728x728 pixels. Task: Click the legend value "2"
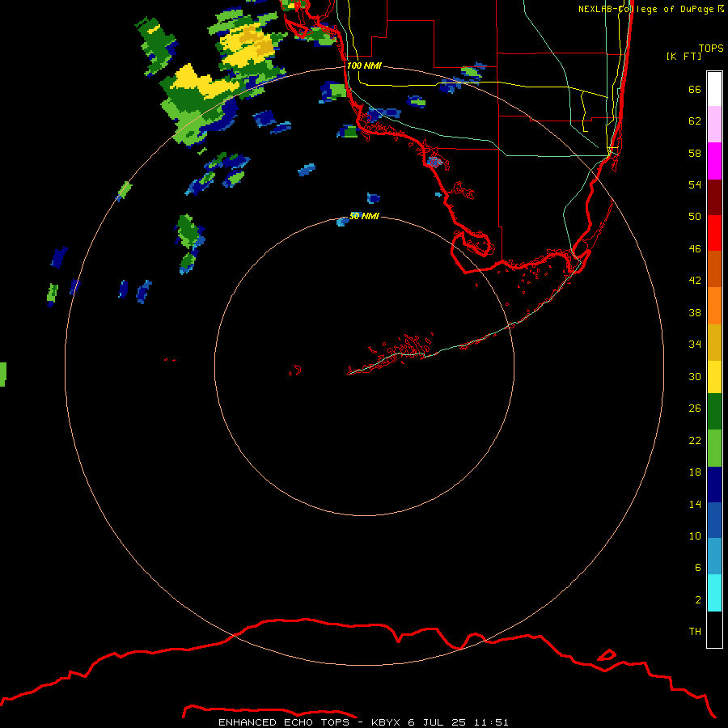tap(698, 599)
